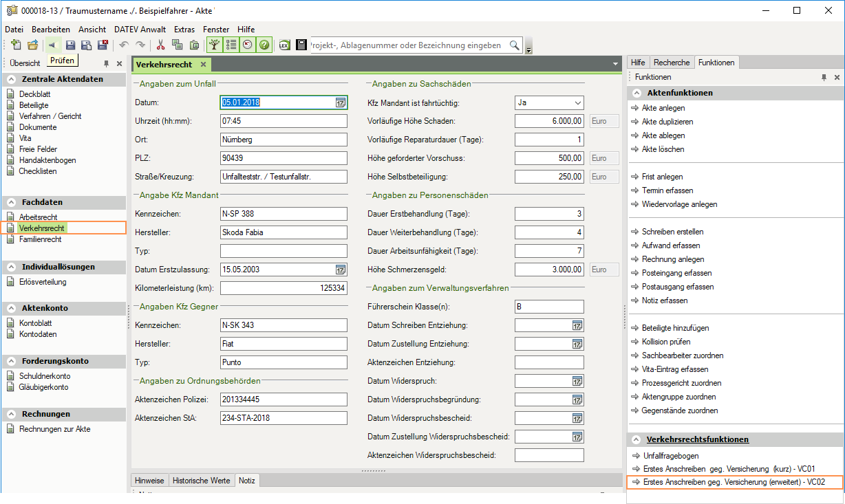
Task: Close the Verkehrsrecht tab
Action: (203, 65)
